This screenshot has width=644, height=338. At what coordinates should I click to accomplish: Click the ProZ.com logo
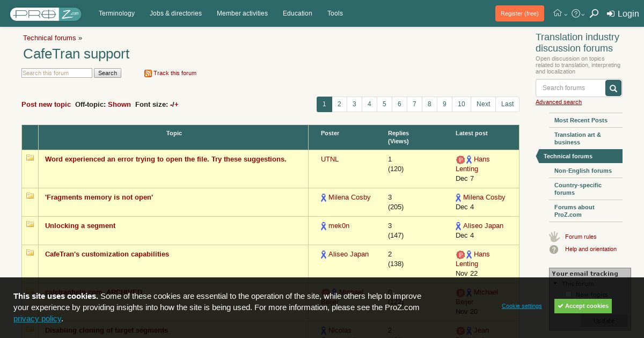point(46,14)
